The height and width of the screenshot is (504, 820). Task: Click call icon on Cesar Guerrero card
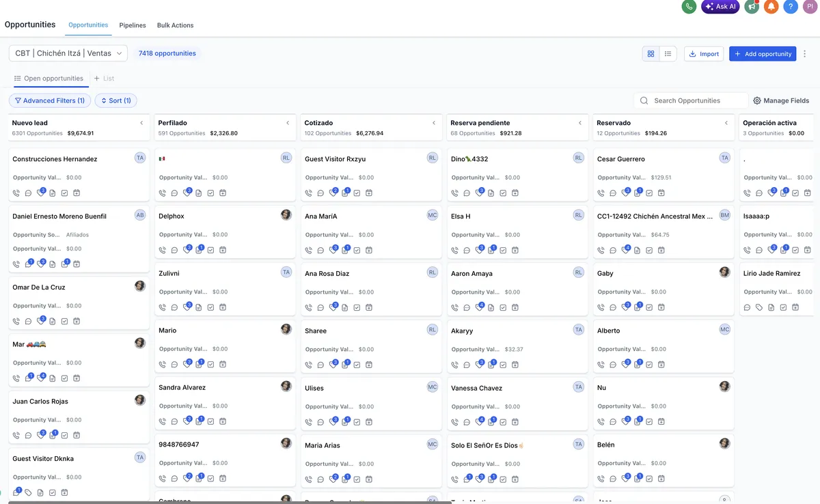(601, 193)
